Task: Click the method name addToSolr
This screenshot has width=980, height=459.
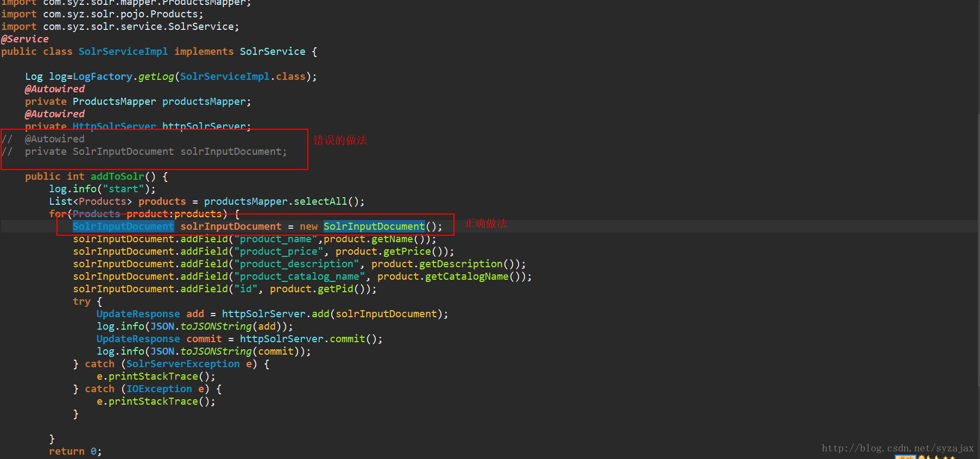Action: 117,177
